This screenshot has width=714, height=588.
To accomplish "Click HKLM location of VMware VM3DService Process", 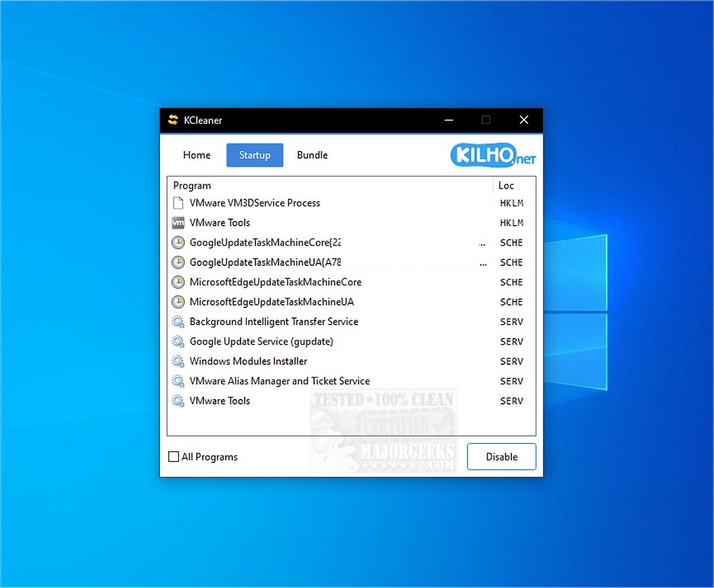I will point(511,203).
